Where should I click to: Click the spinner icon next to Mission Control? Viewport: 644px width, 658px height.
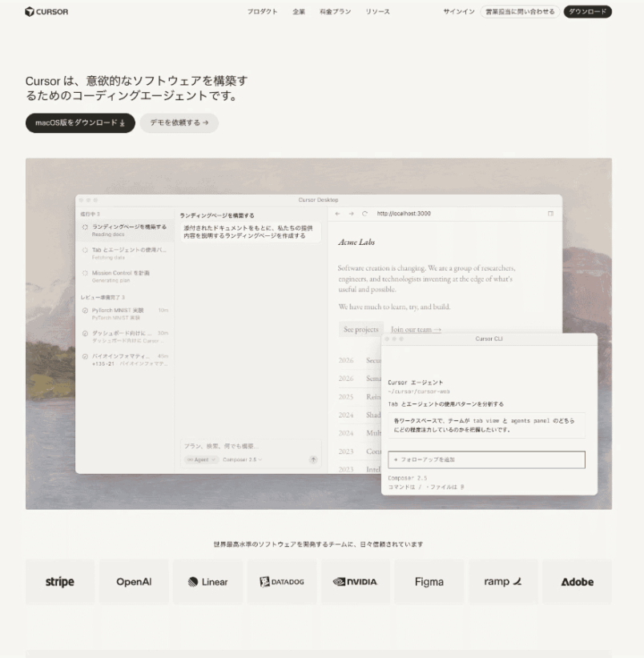click(x=85, y=273)
